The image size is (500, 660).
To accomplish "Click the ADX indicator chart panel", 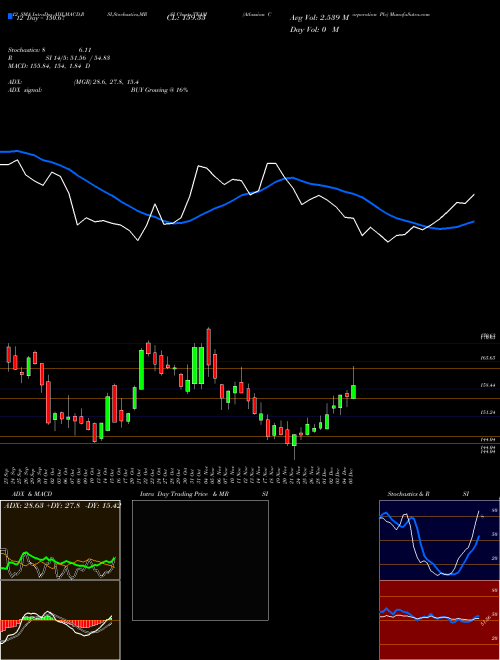I will pyautogui.click(x=60, y=540).
